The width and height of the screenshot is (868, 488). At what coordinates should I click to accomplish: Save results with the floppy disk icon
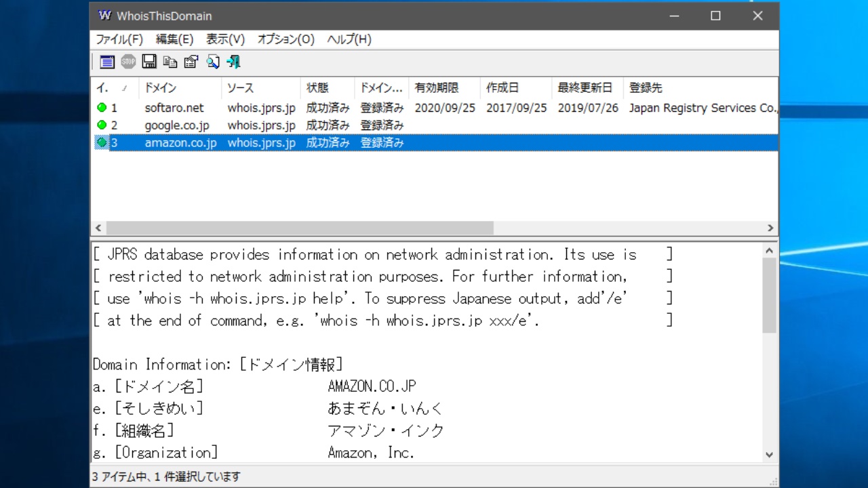pyautogui.click(x=149, y=62)
